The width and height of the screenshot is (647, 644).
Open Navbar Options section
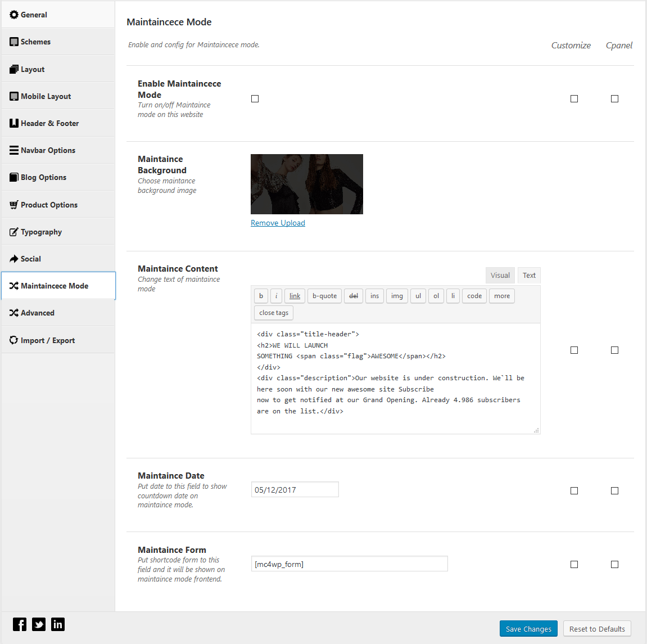58,150
